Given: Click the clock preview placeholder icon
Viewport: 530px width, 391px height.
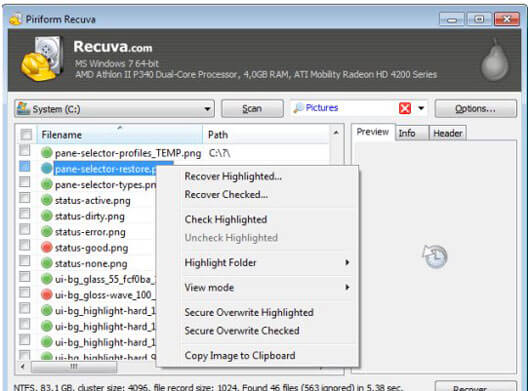Looking at the screenshot, I should pyautogui.click(x=435, y=256).
